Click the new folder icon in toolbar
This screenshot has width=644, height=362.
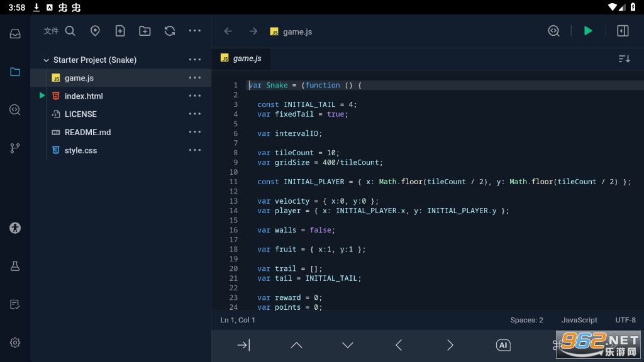(x=145, y=31)
